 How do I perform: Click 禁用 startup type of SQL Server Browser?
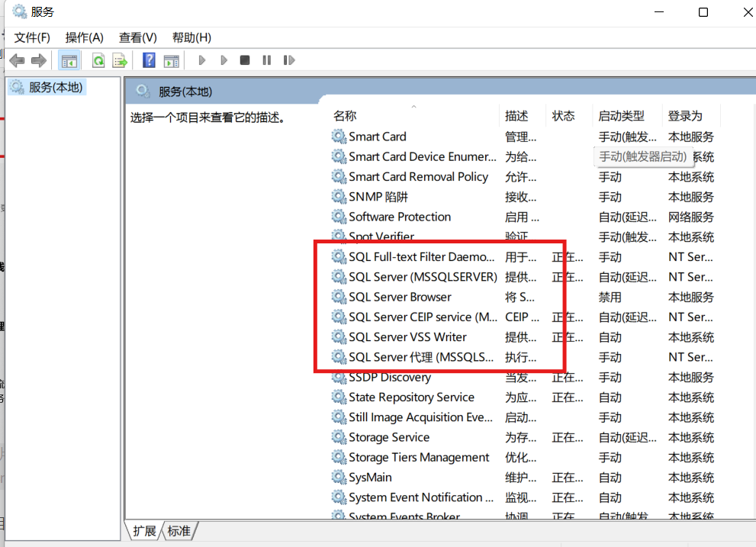(610, 297)
